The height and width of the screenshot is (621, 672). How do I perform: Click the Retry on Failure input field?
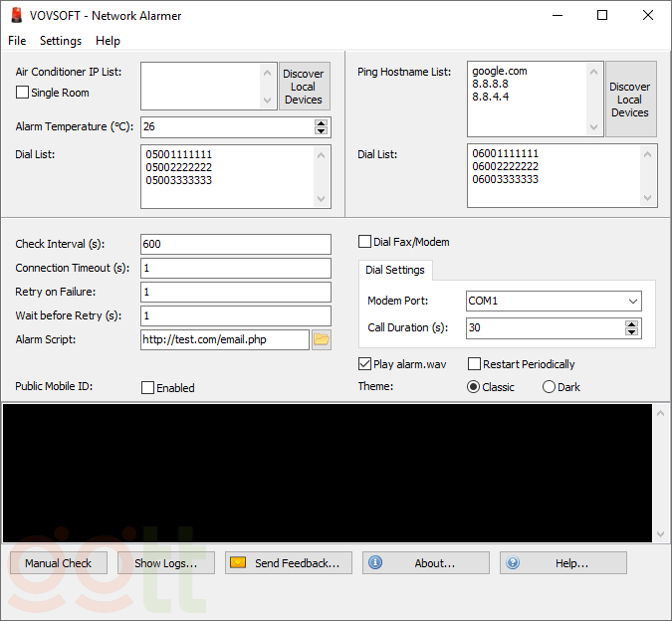[x=236, y=292]
